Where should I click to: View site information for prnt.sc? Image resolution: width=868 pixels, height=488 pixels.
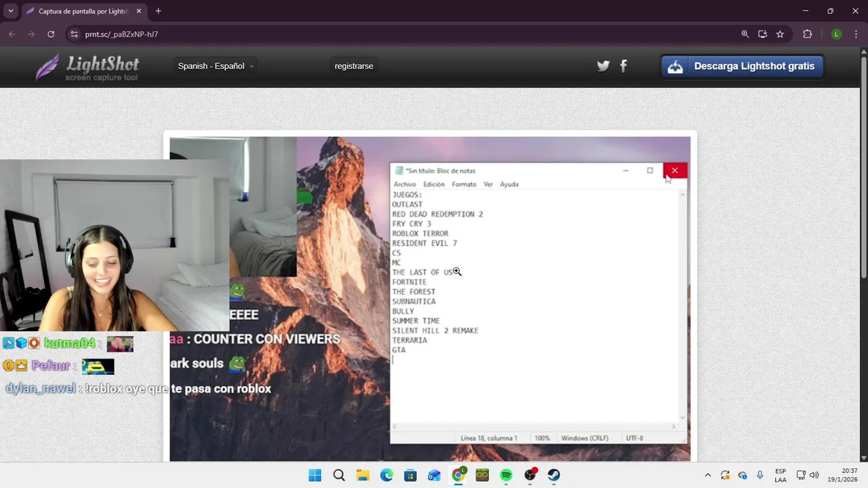coord(74,34)
